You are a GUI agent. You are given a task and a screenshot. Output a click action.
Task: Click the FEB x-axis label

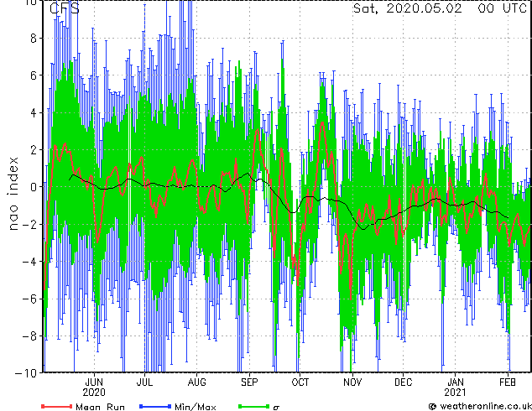point(508,382)
